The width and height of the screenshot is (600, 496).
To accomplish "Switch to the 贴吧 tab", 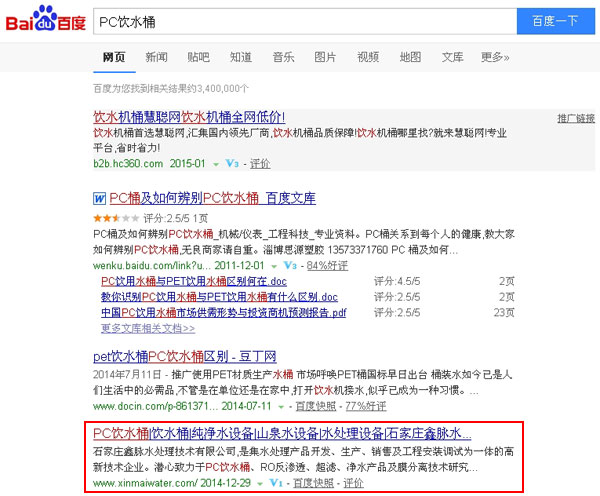I will [199, 57].
